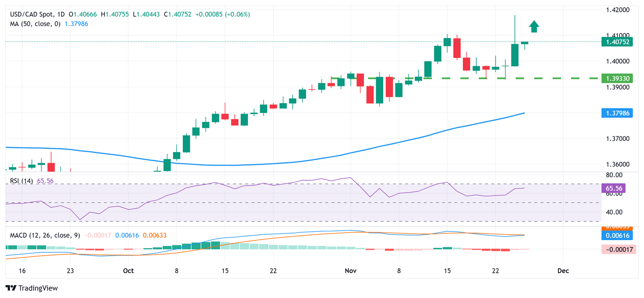Image resolution: width=644 pixels, height=298 pixels.
Task: Select the Oct label on the date axis
Action: pyautogui.click(x=128, y=270)
